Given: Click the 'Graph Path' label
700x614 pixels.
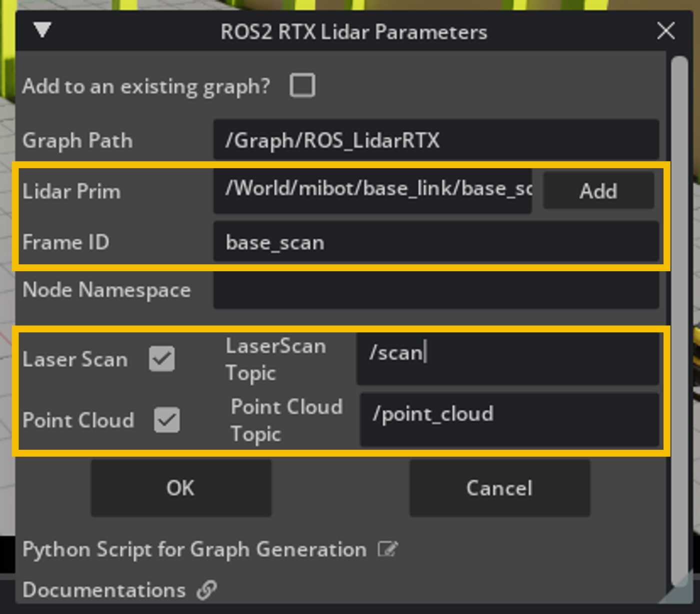Looking at the screenshot, I should [x=77, y=141].
